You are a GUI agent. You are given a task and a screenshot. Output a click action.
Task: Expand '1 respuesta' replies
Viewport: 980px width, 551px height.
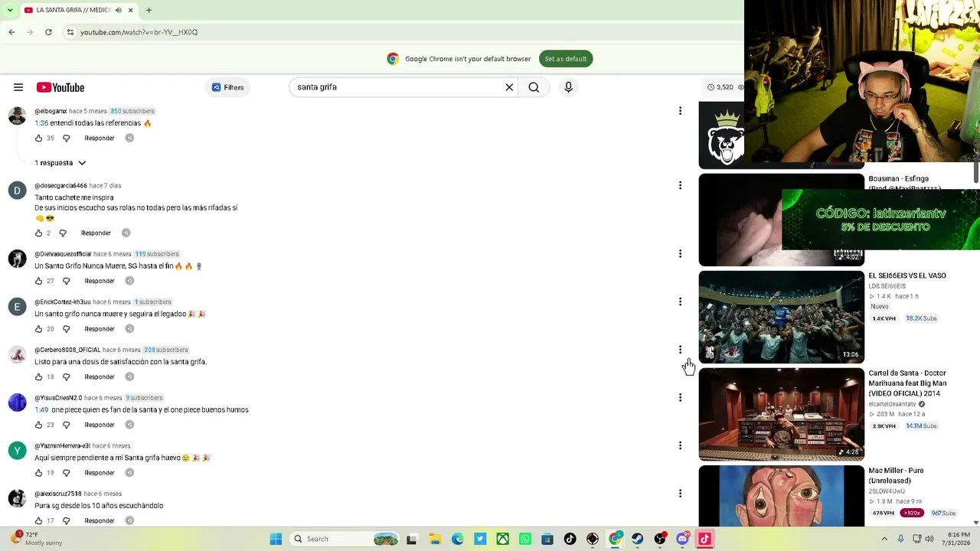click(60, 163)
